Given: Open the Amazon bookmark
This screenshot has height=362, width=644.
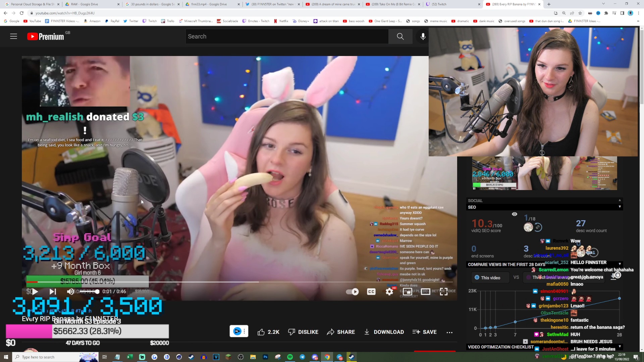Looking at the screenshot, I should (x=92, y=21).
